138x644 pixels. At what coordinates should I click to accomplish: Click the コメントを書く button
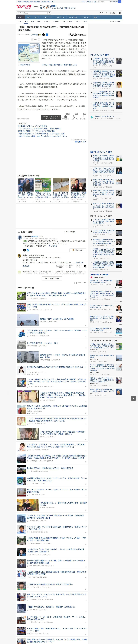[69, 232]
